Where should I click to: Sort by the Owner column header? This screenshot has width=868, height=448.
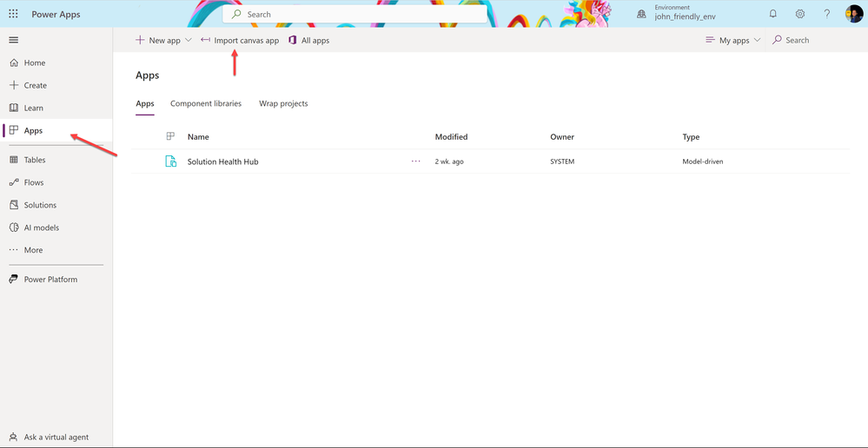tap(562, 136)
